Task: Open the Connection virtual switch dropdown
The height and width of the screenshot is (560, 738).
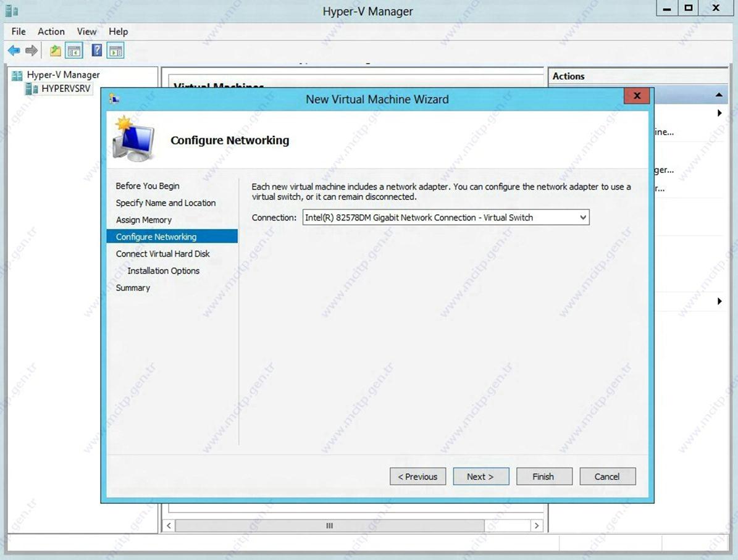Action: click(446, 217)
